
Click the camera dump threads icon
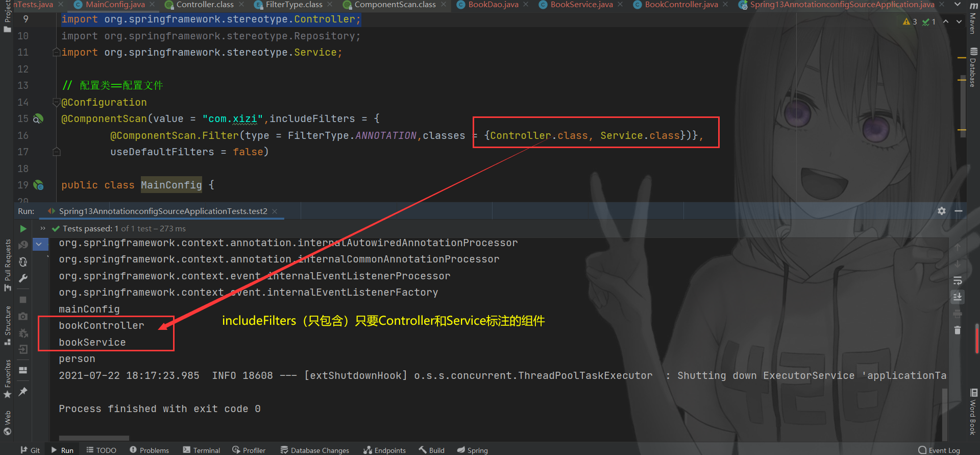23,316
